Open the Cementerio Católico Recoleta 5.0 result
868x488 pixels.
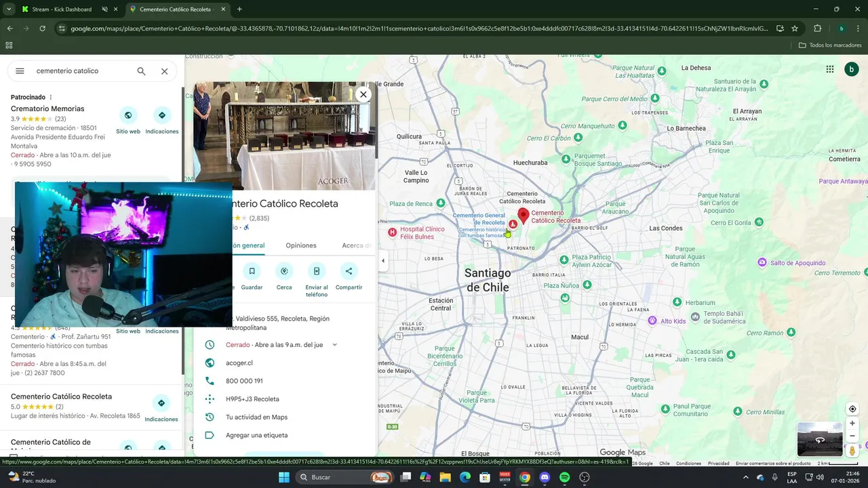tap(61, 396)
